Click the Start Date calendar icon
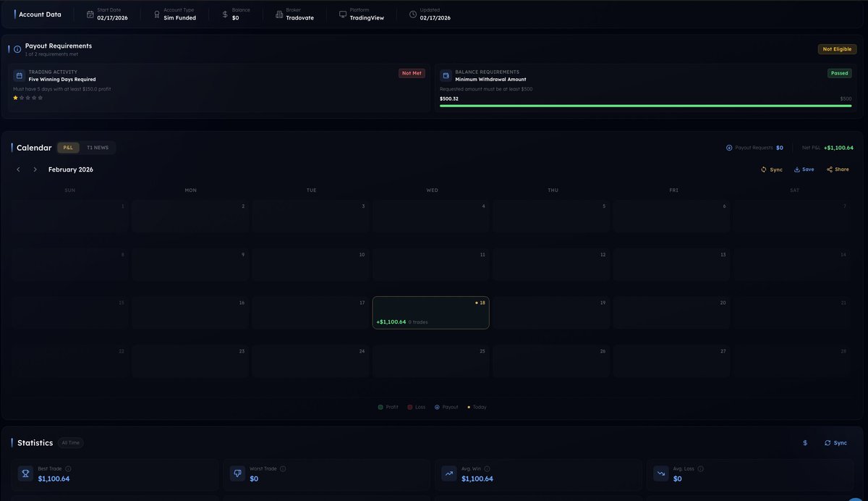Viewport: 868px width, 501px height. coord(90,14)
